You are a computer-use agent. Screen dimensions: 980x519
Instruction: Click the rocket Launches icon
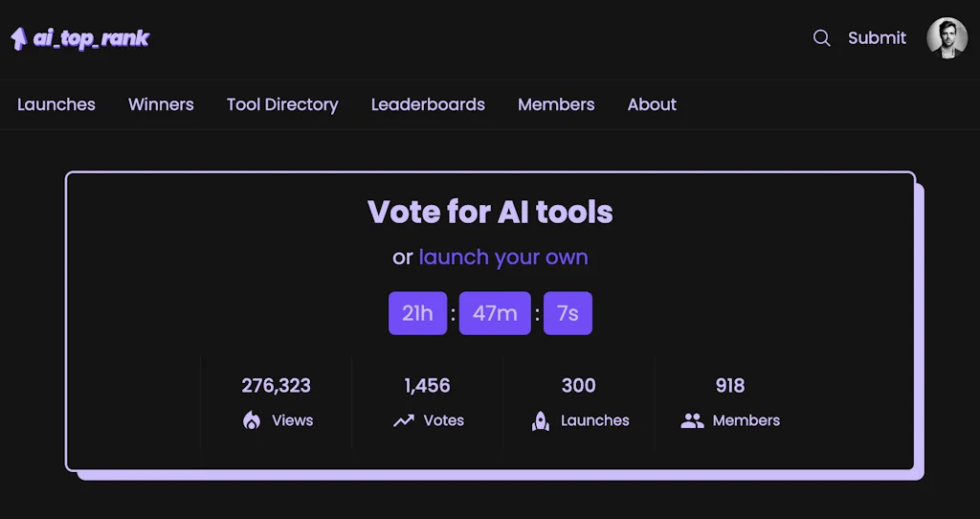pyautogui.click(x=541, y=420)
